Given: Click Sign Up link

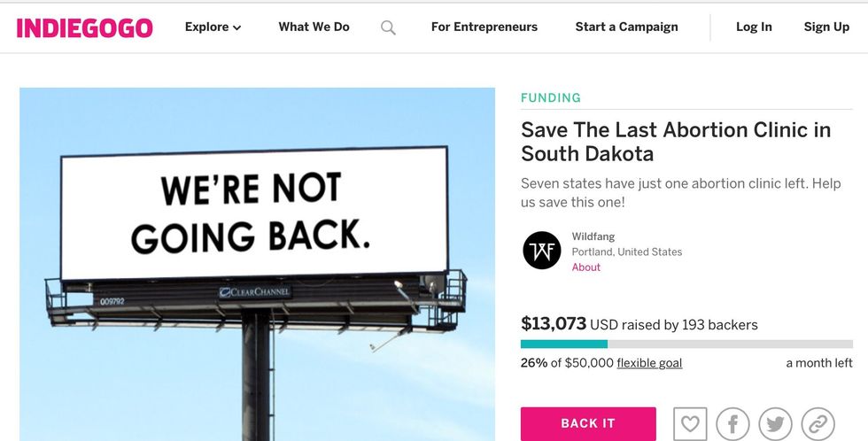Looking at the screenshot, I should click(x=826, y=27).
